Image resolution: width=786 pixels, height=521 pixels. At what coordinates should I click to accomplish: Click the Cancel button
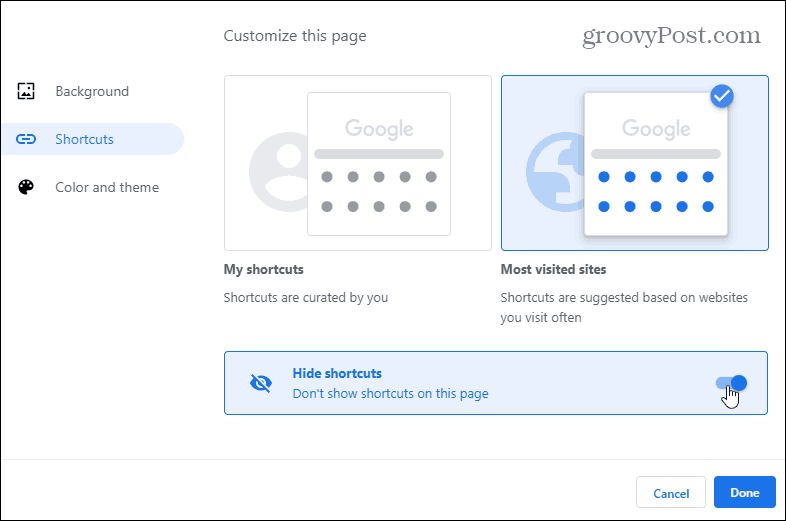click(x=671, y=493)
